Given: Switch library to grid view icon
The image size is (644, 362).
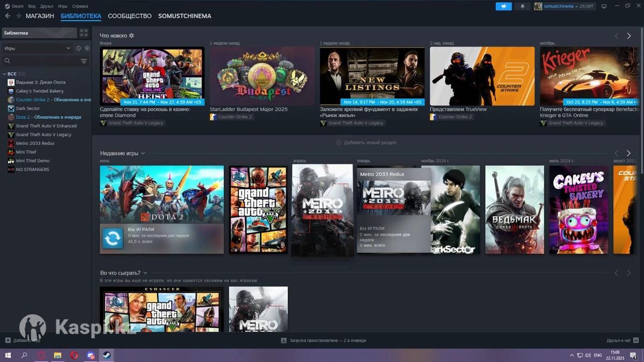Looking at the screenshot, I should (x=84, y=33).
